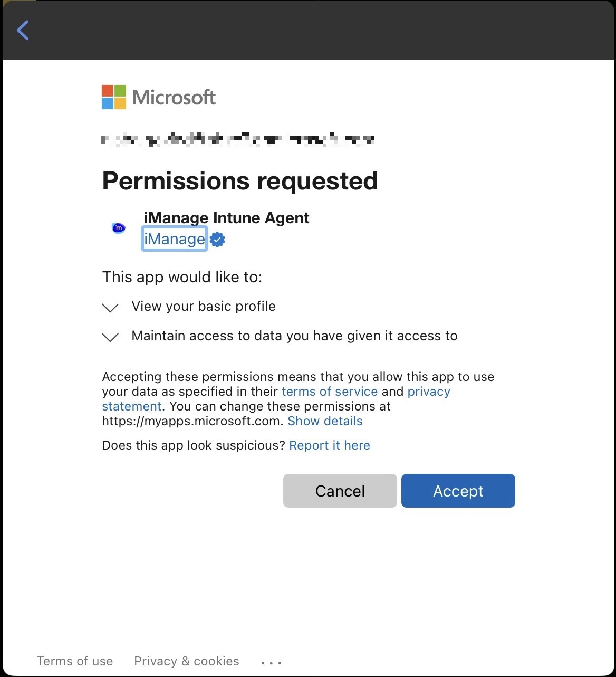The height and width of the screenshot is (677, 616).
Task: Go back using the top-left arrow
Action: coord(23,30)
